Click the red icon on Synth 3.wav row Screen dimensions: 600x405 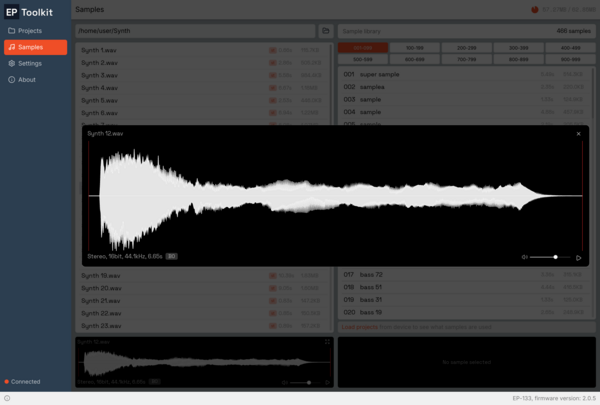click(x=272, y=75)
